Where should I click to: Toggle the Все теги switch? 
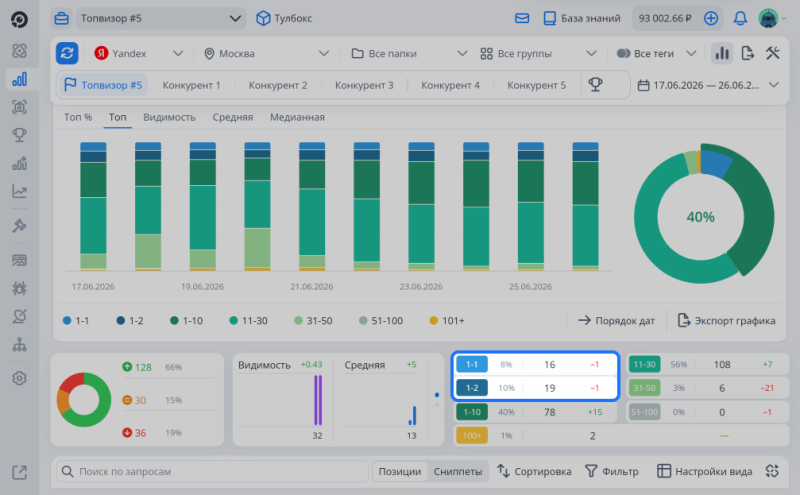coord(623,53)
